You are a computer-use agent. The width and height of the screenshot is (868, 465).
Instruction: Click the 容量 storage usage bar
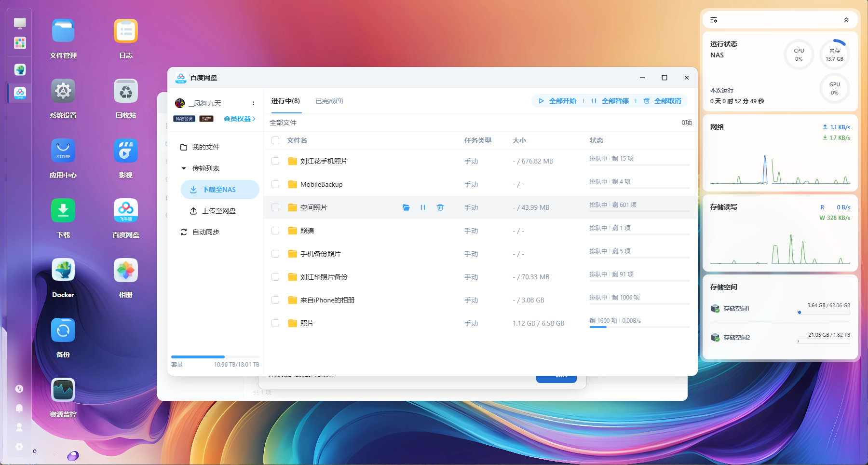pyautogui.click(x=215, y=357)
